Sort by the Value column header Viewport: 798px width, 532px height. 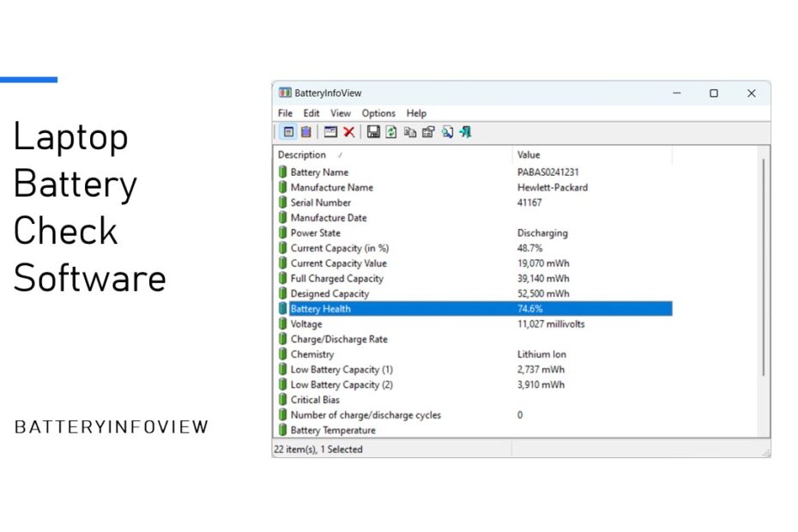(592, 154)
